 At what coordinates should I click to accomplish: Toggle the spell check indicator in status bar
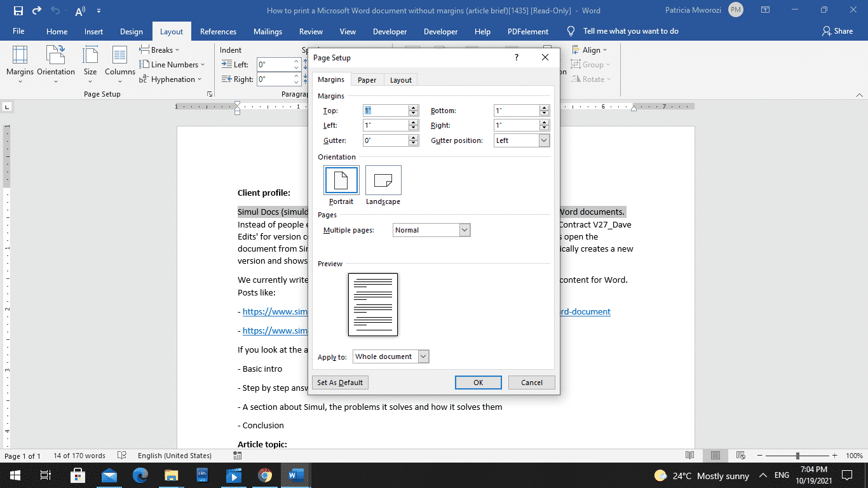tap(122, 456)
